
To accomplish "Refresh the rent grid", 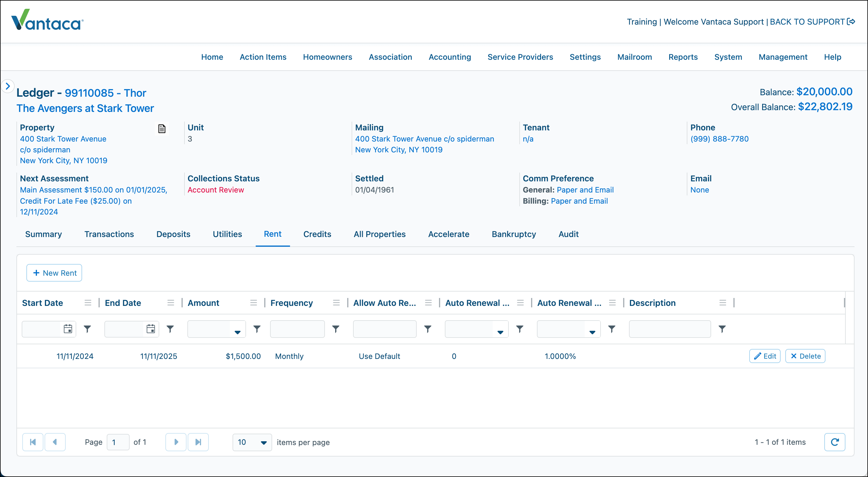I will (835, 442).
